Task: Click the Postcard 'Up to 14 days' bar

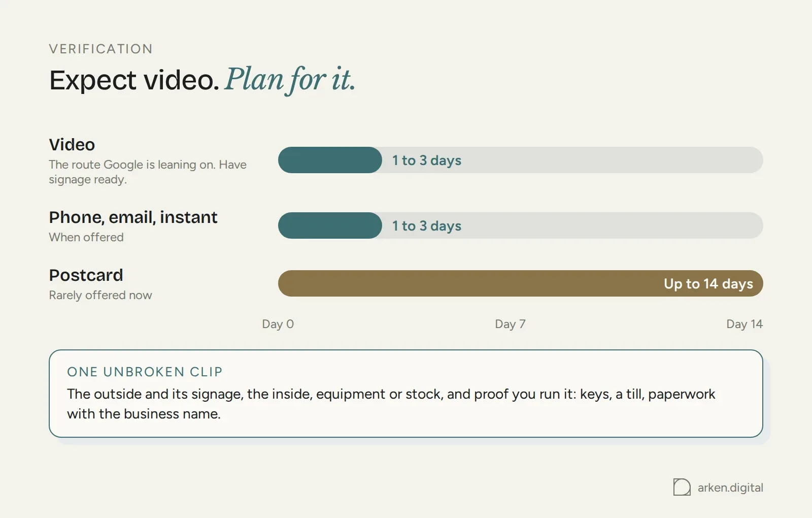Action: click(521, 283)
